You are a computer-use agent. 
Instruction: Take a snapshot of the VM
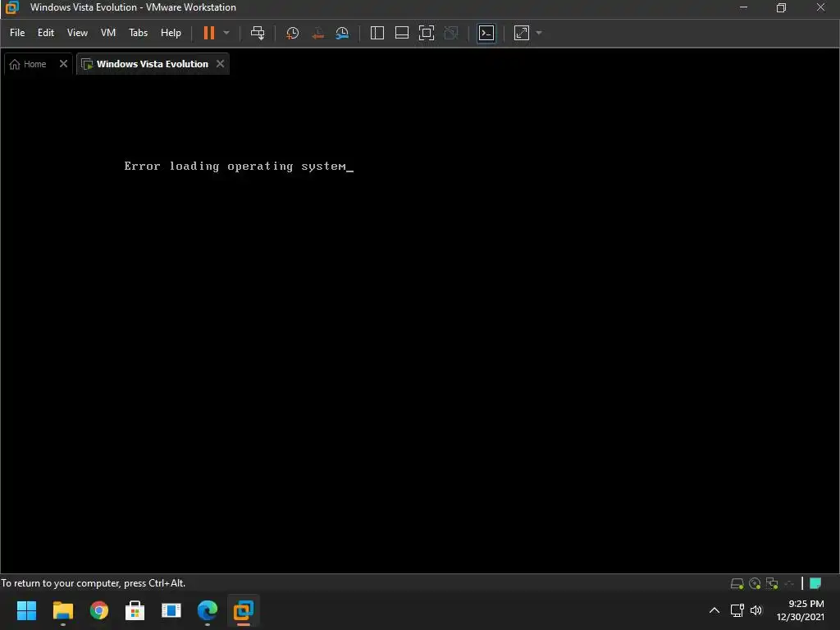[x=293, y=33]
